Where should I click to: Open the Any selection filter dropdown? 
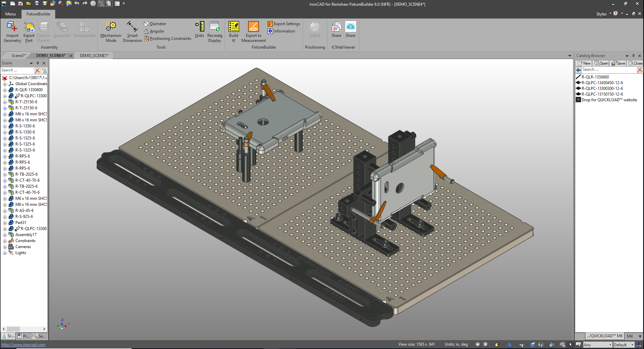pyautogui.click(x=598, y=345)
